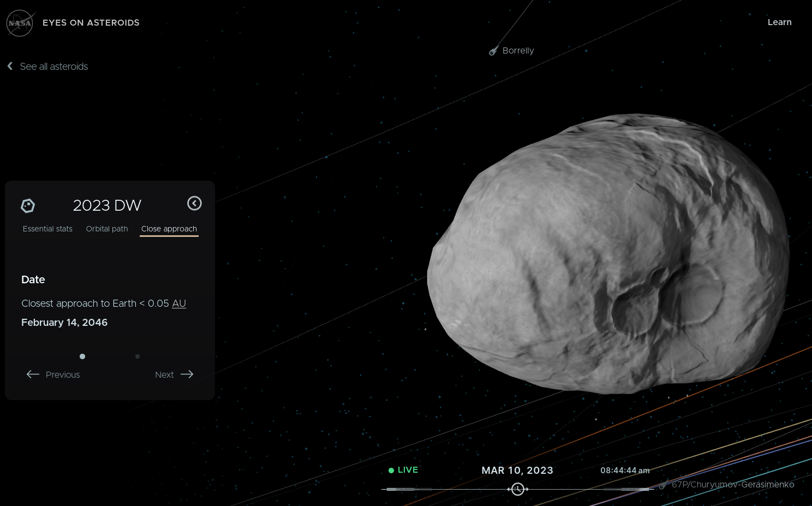Viewport: 812px width, 506px height.
Task: Collapse the 2023 DW info panel
Action: tap(194, 203)
